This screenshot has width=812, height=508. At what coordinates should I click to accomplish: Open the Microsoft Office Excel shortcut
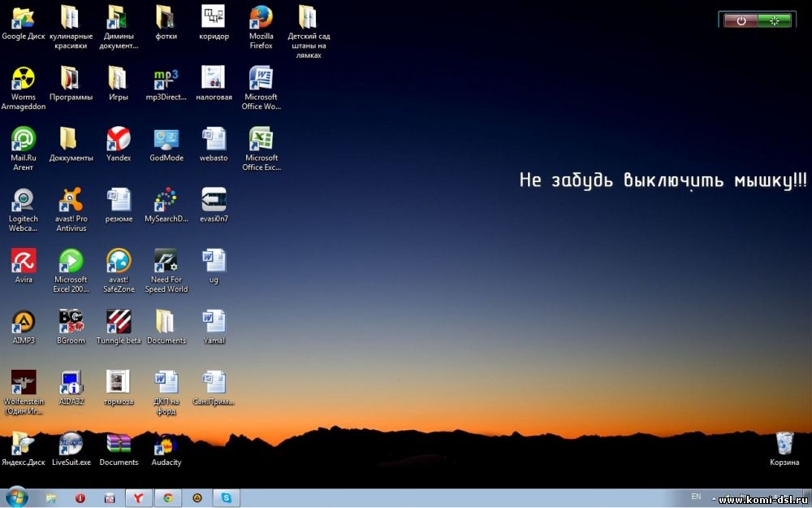click(x=261, y=139)
